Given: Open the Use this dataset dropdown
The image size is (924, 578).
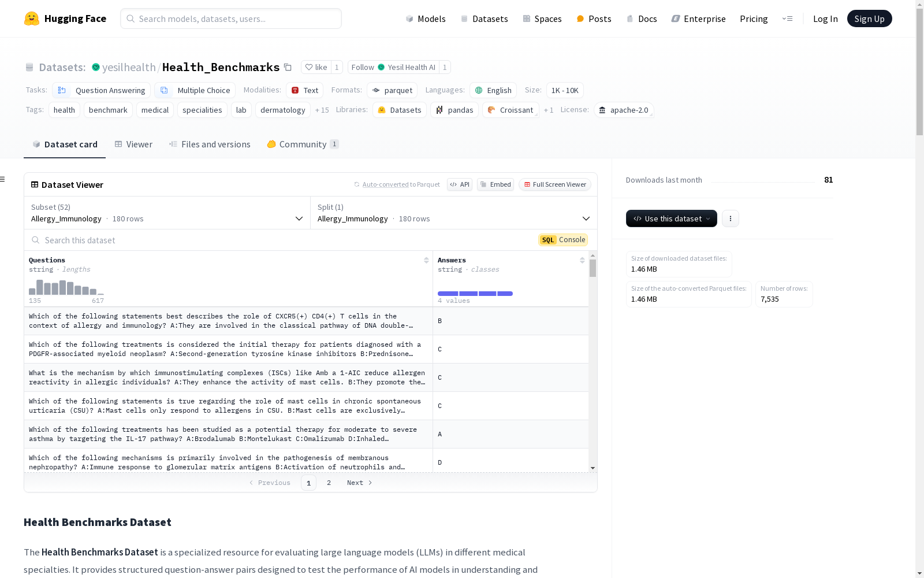Looking at the screenshot, I should [x=672, y=218].
